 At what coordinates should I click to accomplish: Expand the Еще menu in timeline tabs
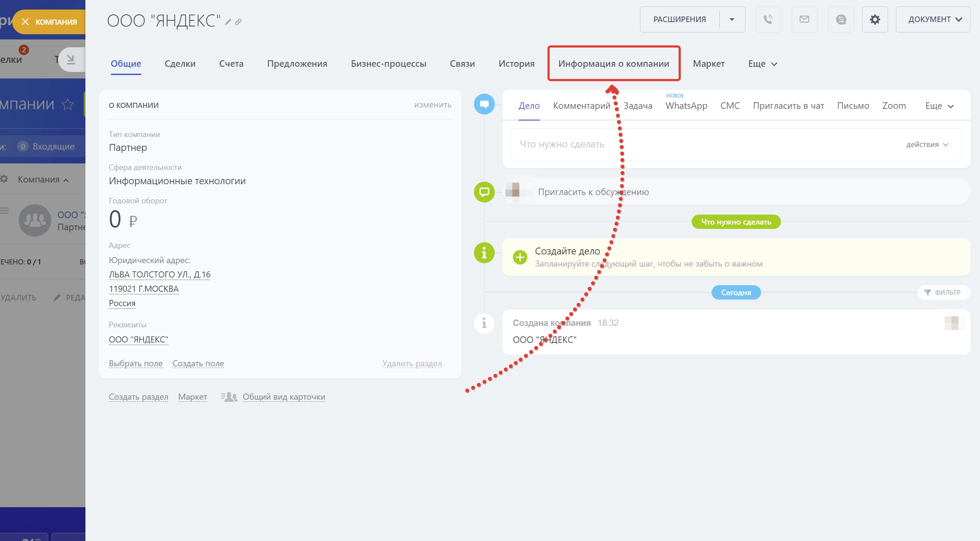click(939, 106)
